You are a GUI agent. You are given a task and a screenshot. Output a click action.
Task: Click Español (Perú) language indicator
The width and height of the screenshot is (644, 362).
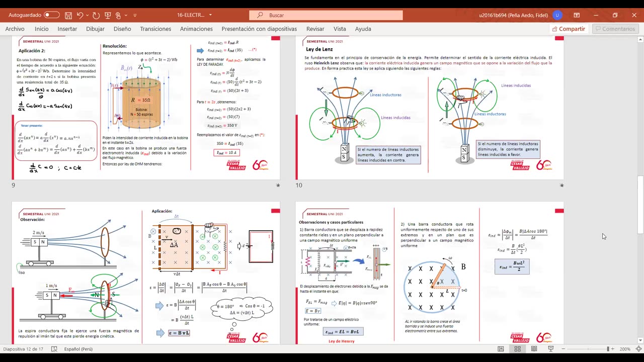pyautogui.click(x=78, y=349)
